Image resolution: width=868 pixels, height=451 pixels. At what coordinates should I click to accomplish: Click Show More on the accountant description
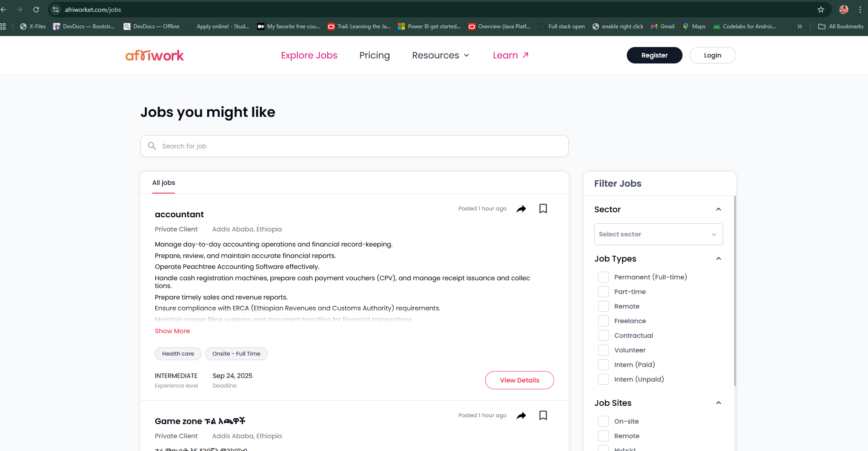tap(172, 331)
